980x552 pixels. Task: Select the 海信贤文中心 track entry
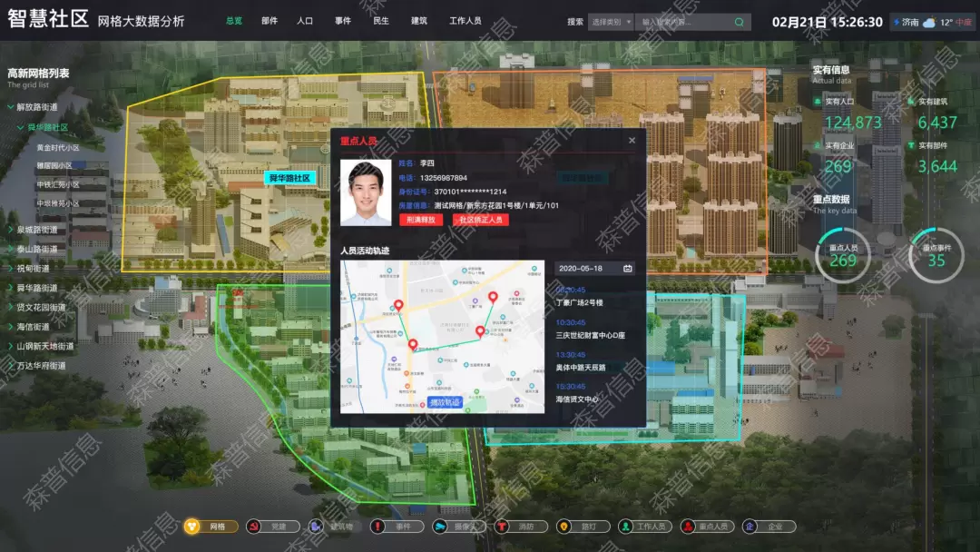click(577, 399)
